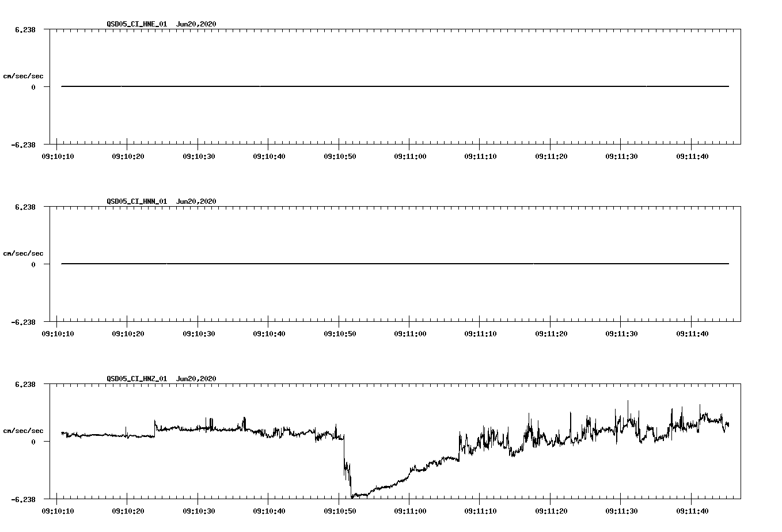This screenshot has height=532, width=782.
Task: Click the 09:11:10 time label under HNN plot
Action: point(480,333)
